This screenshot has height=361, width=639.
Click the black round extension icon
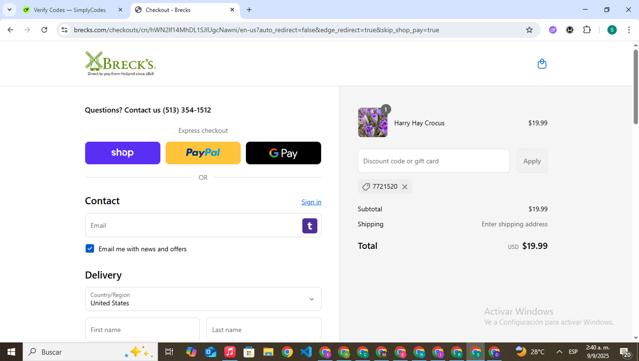click(570, 30)
